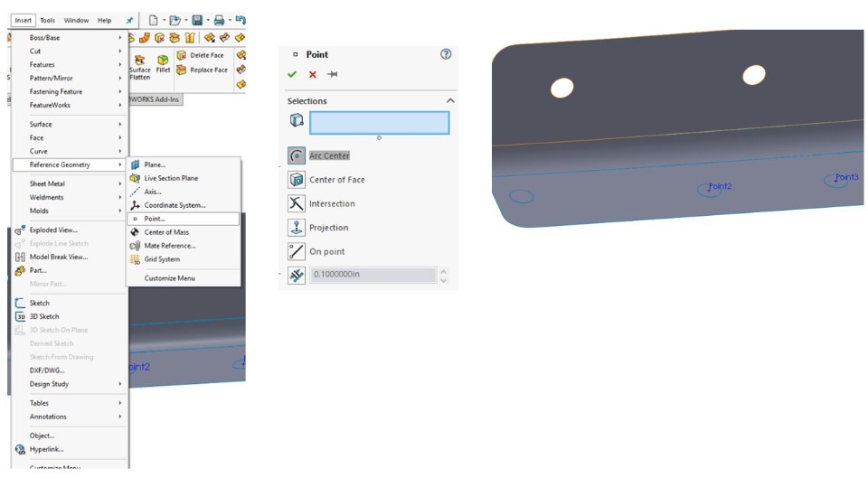Click the pushpin keep-visible icon

click(332, 74)
